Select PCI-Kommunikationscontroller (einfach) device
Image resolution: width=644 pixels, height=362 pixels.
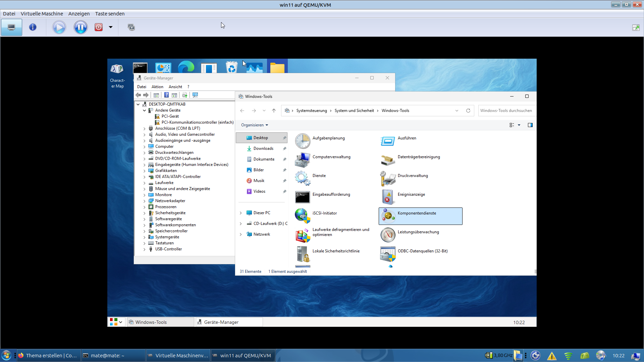[198, 122]
